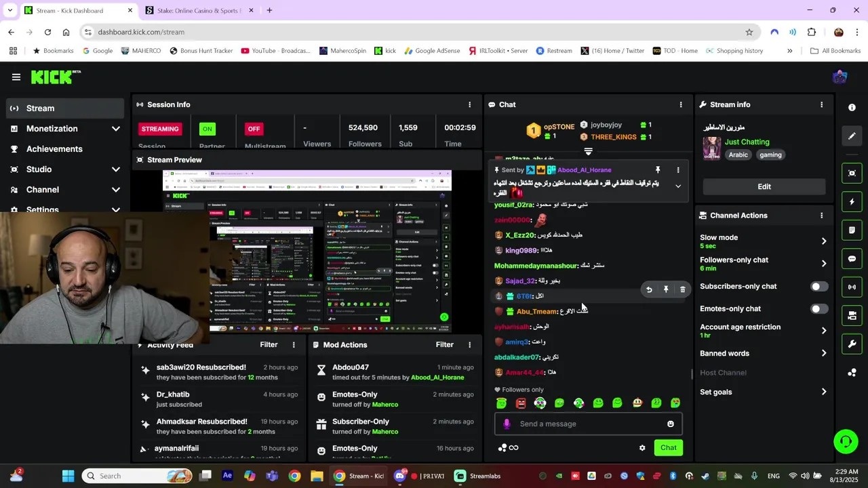
Task: Click chat panel vertical scrollbar
Action: 692,374
